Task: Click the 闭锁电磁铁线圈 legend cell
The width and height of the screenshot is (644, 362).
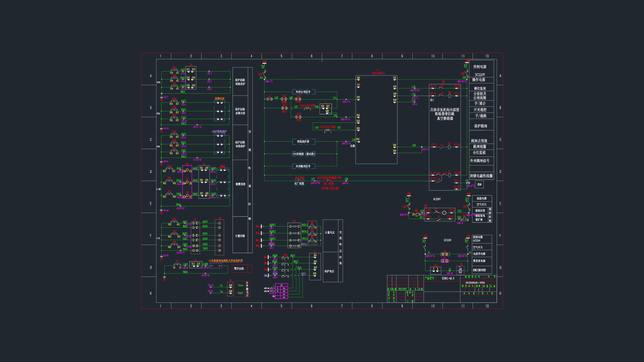Action: [481, 176]
